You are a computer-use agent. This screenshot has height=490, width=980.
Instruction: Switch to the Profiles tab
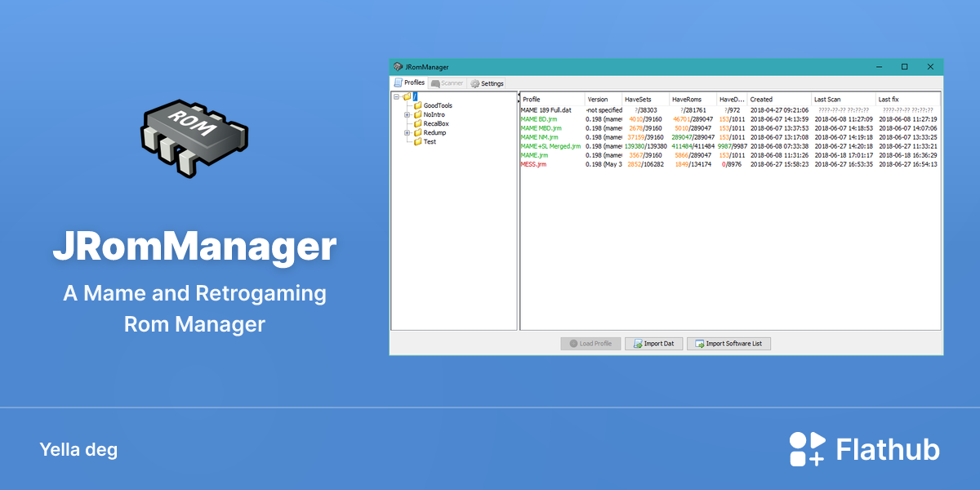coord(409,82)
